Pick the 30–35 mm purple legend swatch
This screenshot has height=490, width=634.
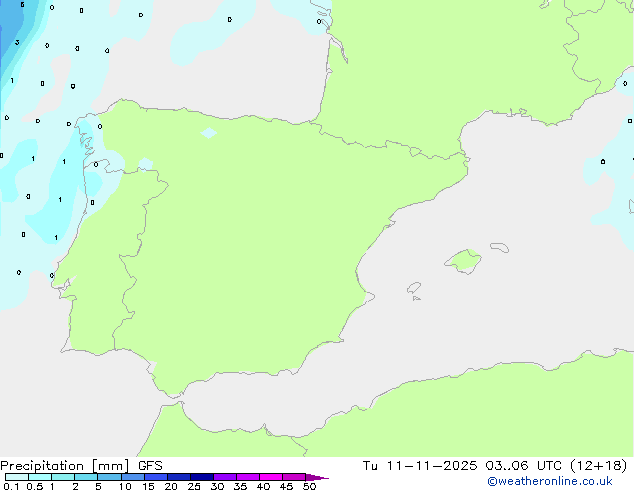pyautogui.click(x=225, y=477)
